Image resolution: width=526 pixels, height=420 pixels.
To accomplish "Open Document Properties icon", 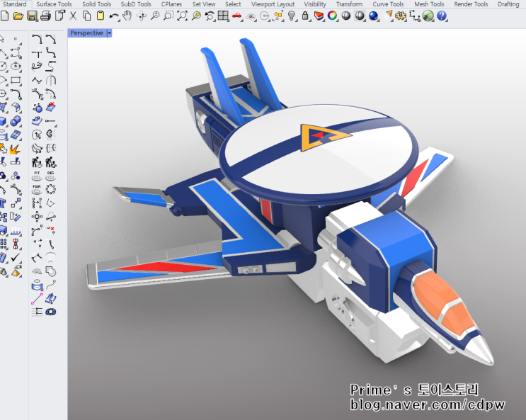I will 59,16.
